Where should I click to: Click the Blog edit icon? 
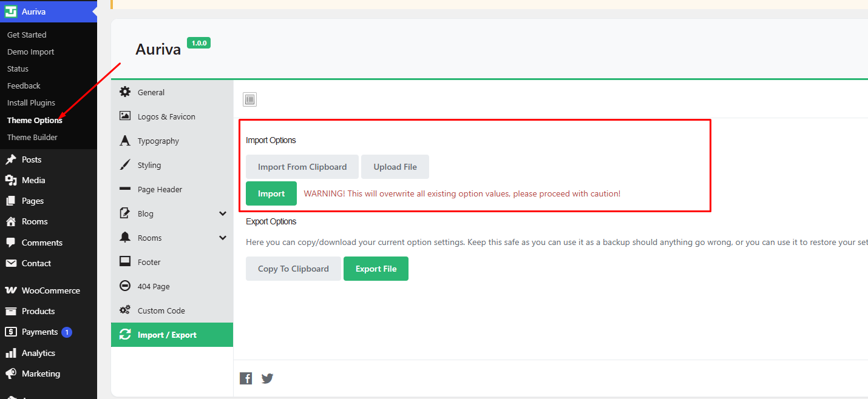(x=125, y=213)
